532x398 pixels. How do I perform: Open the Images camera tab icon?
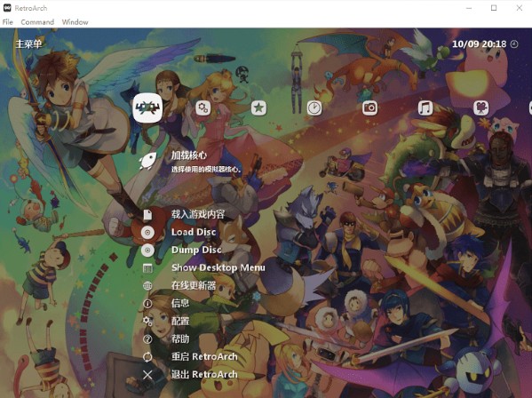click(x=369, y=107)
